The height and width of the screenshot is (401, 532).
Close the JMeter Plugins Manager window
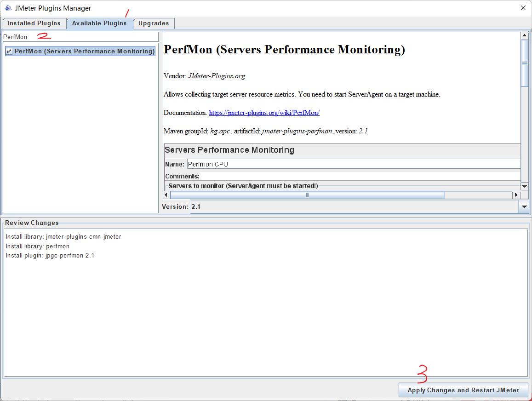coord(523,8)
